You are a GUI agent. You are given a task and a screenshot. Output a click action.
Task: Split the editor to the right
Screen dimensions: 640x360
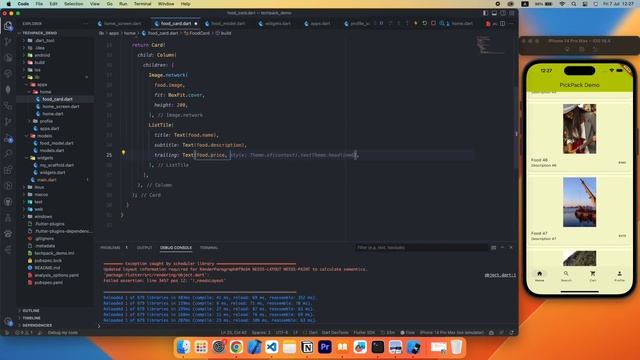502,24
